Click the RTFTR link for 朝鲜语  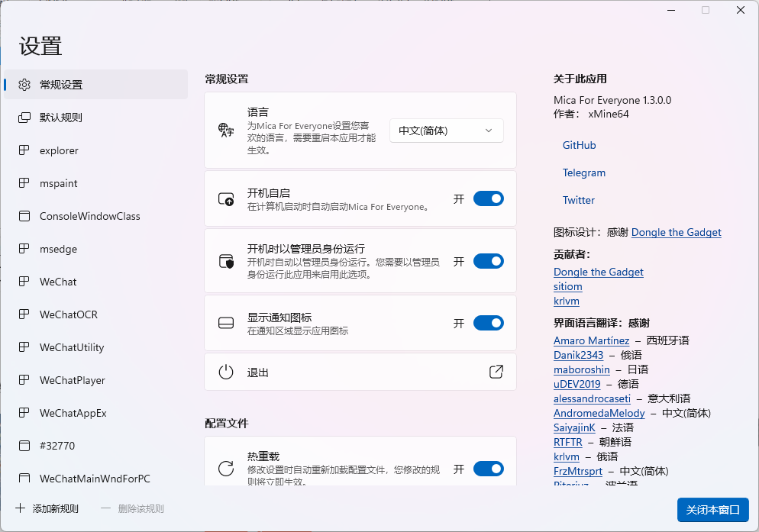click(x=568, y=443)
